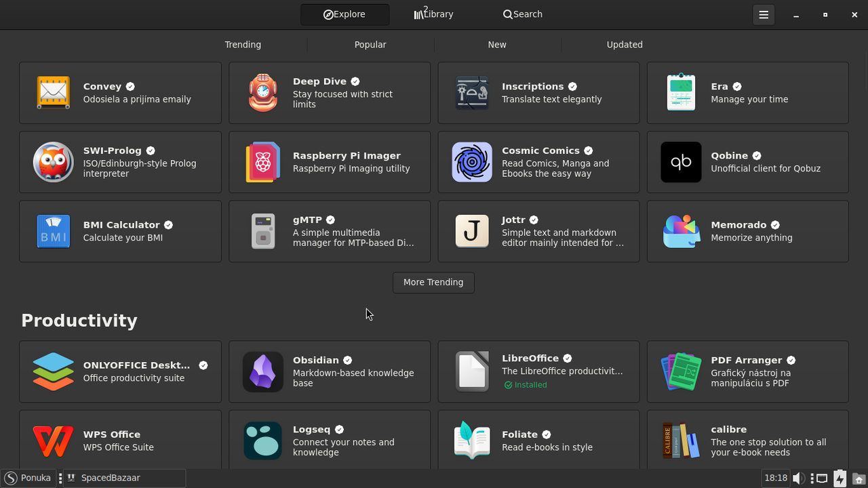The width and height of the screenshot is (868, 488).
Task: Click "Read e-books in style" description
Action: [547, 447]
